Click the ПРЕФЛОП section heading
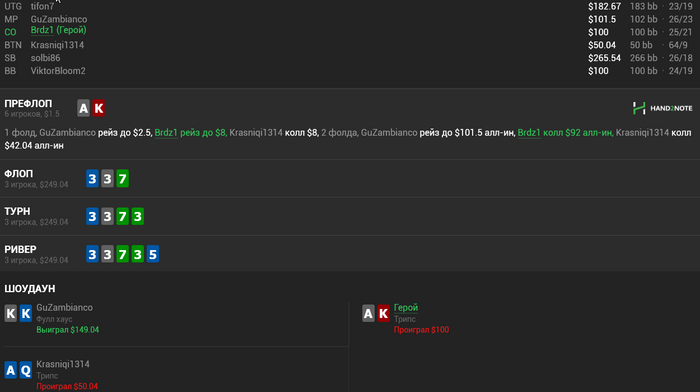 28,104
